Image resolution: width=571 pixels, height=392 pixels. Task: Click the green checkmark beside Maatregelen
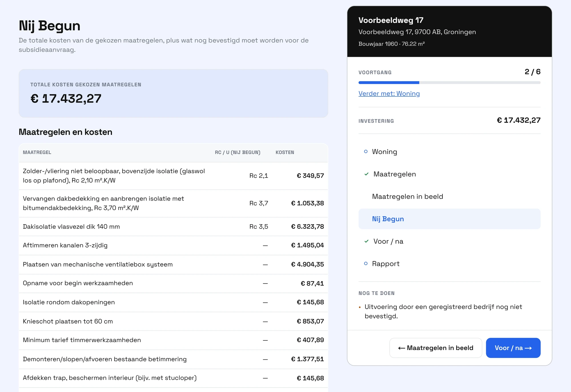(x=367, y=174)
